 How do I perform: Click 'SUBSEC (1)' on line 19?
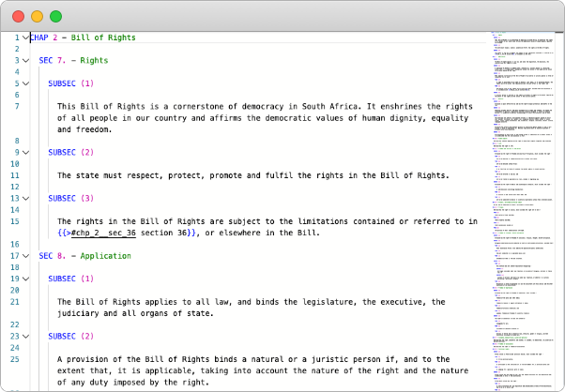click(x=71, y=279)
